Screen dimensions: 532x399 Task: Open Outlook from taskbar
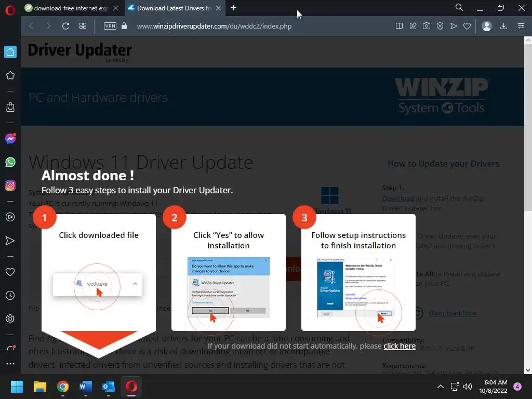coord(109,387)
